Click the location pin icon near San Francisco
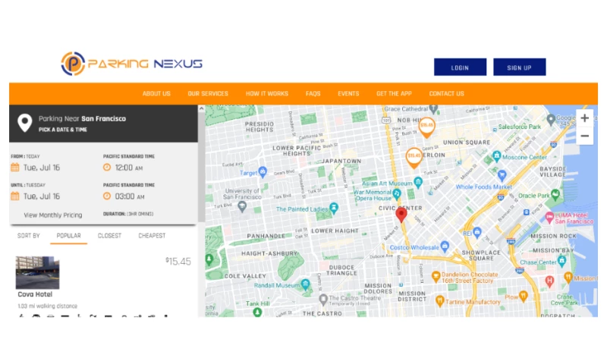The height and width of the screenshot is (364, 607). 25,123
